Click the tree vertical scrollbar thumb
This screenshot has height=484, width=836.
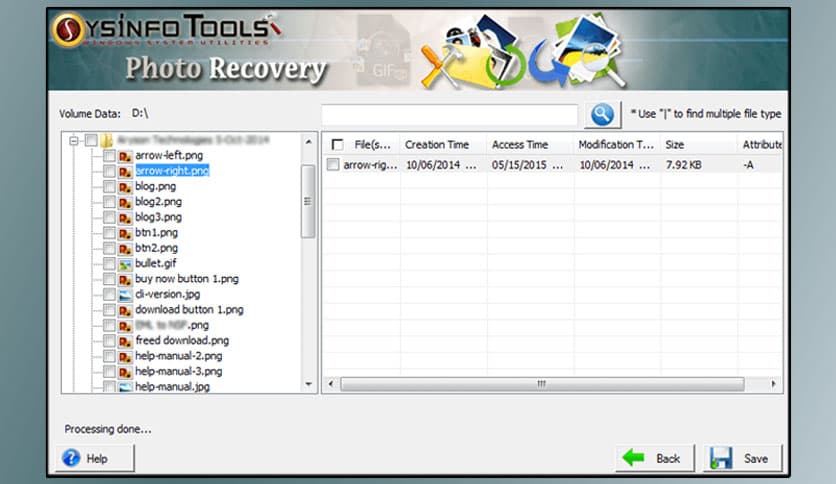point(308,201)
